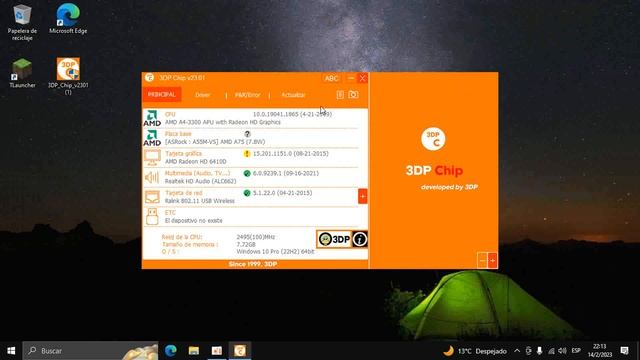Collapse side panel with the minus button
This screenshot has width=640, height=360.
pos(482,260)
